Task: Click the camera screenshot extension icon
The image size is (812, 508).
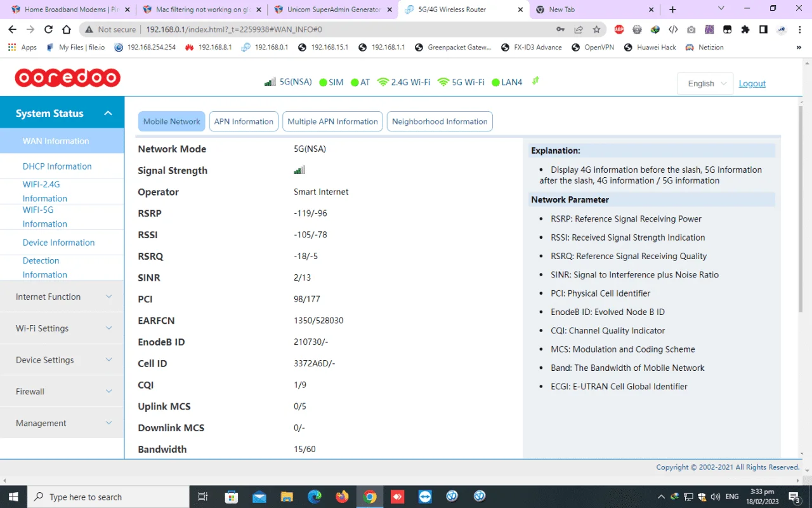Action: coord(691,29)
